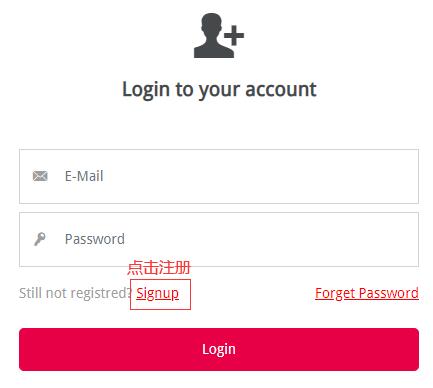
Task: Click the plus sign on the avatar icon
Action: pyautogui.click(x=234, y=35)
